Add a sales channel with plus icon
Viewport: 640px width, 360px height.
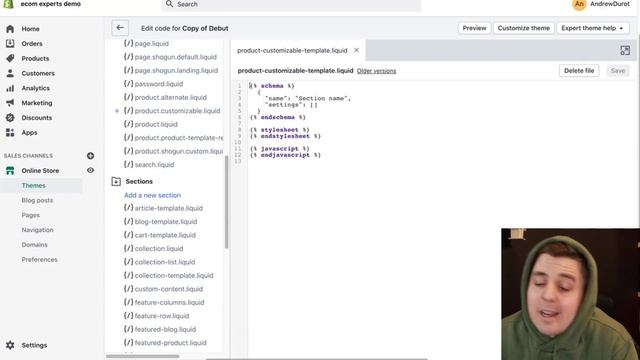(x=90, y=156)
